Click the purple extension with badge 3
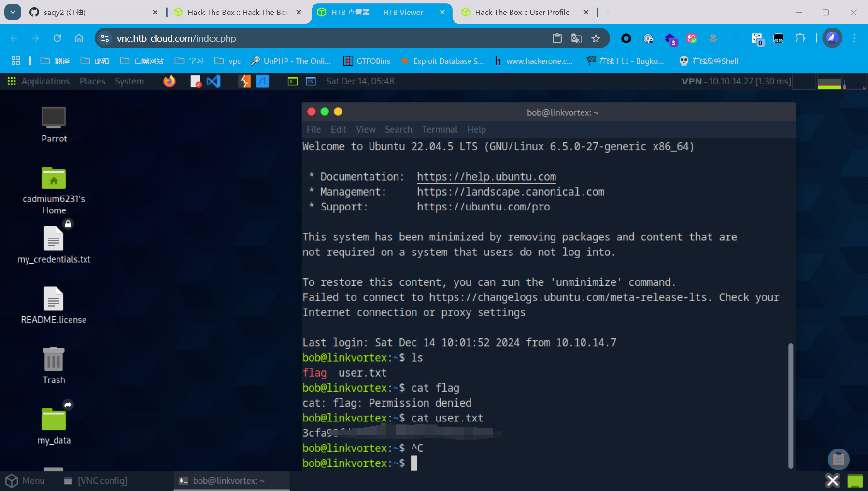This screenshot has width=868, height=491. point(670,39)
